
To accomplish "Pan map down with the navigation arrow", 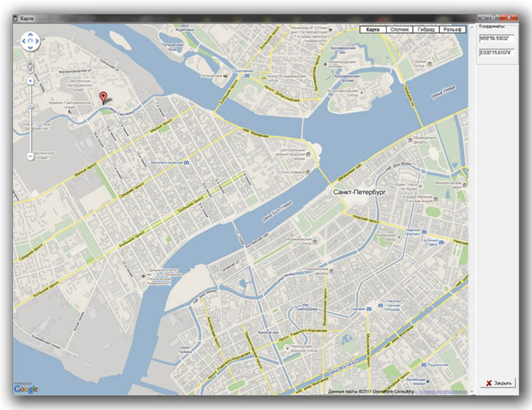I will coord(30,48).
